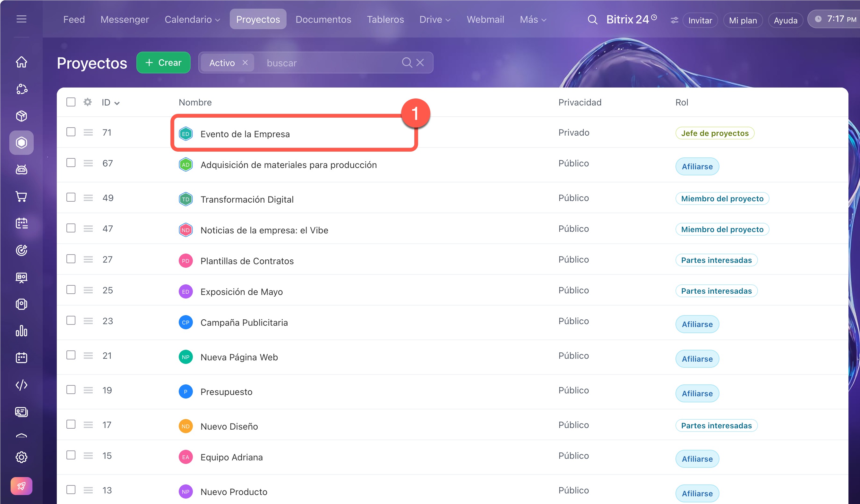The image size is (860, 504).
Task: Check the box for project 17
Action: (x=71, y=424)
